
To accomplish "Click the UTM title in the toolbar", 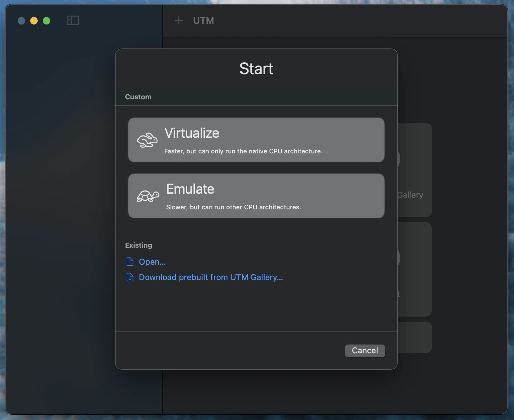I will pyautogui.click(x=204, y=21).
